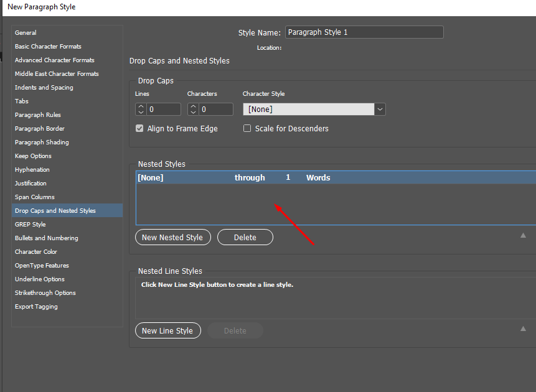Toggle Align to Frame Edge checkbox
536x392 pixels.
click(139, 129)
